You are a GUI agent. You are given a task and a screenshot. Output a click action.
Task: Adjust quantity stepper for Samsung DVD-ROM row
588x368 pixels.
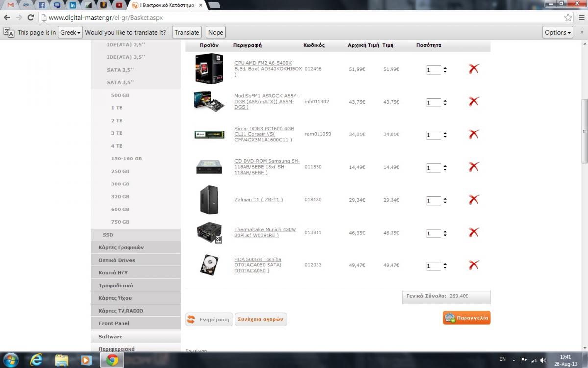(445, 168)
